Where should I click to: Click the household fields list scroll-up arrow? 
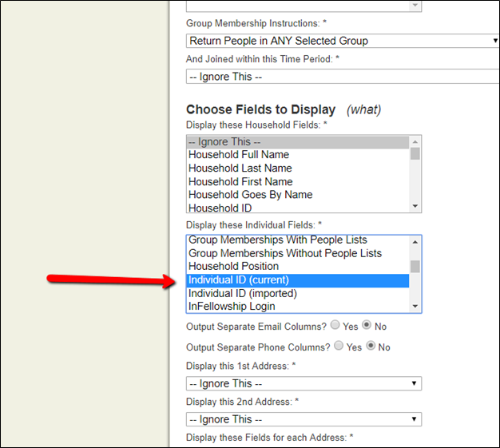coord(415,141)
